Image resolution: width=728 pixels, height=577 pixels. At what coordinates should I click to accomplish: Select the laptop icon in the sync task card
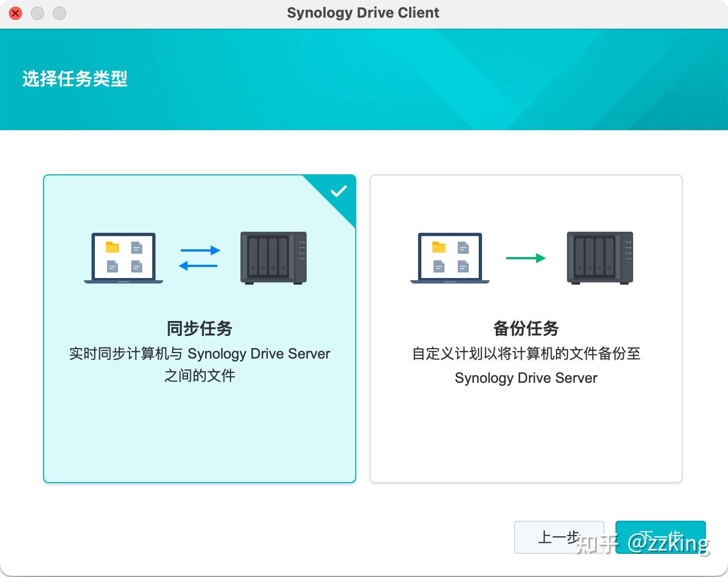click(x=124, y=258)
